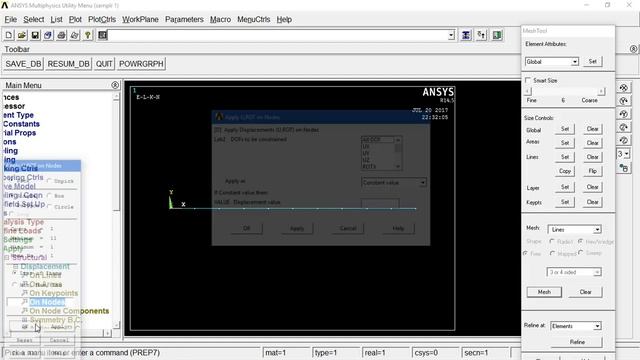The width and height of the screenshot is (640, 360).
Task: Select On Node Components in the tree
Action: coord(69,311)
